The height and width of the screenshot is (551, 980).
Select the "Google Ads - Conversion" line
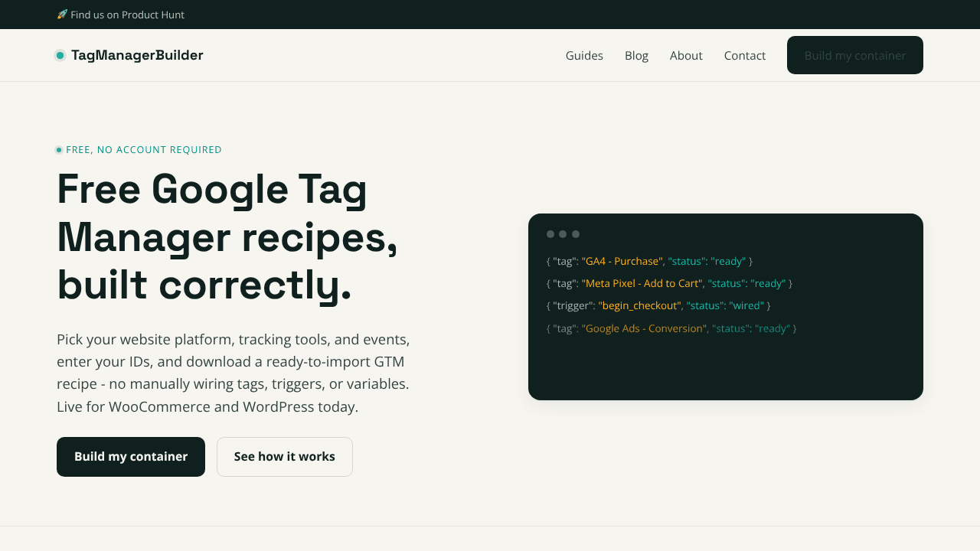click(x=671, y=328)
